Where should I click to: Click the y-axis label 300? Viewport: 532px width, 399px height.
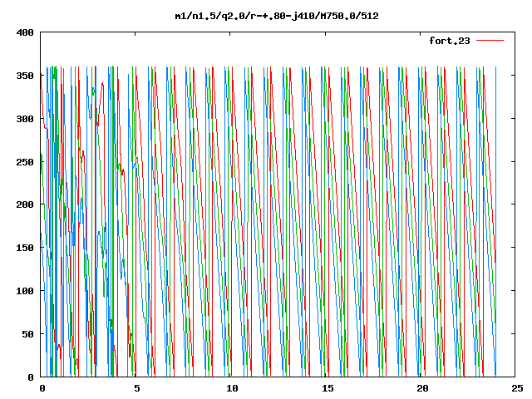click(x=25, y=119)
